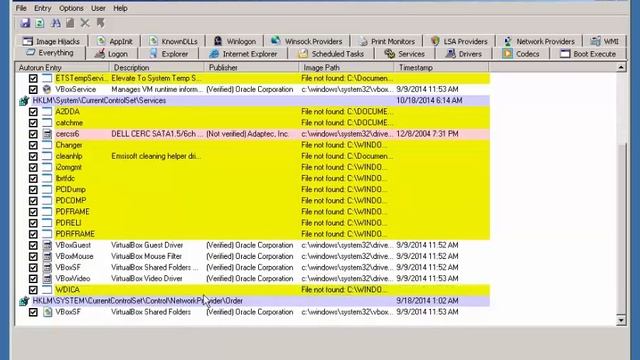Switch to the AppInit tab
This screenshot has height=360, width=640.
115,41
